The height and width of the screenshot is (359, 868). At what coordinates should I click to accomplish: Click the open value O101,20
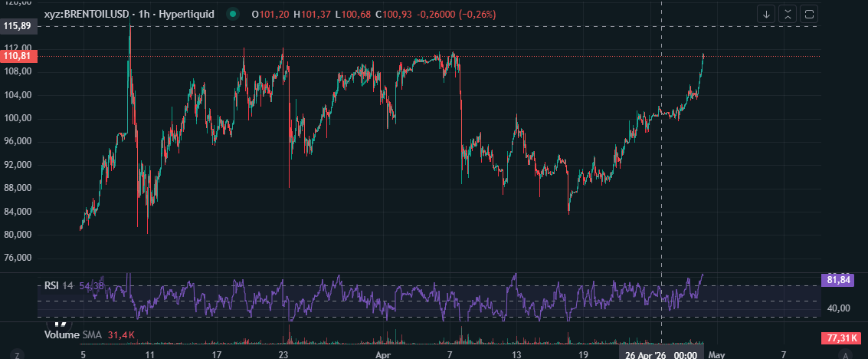coord(270,15)
